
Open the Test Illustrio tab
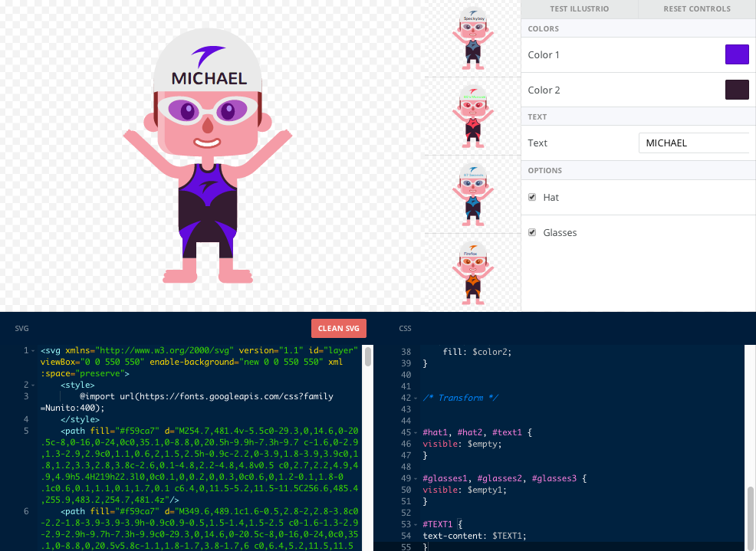(x=580, y=9)
